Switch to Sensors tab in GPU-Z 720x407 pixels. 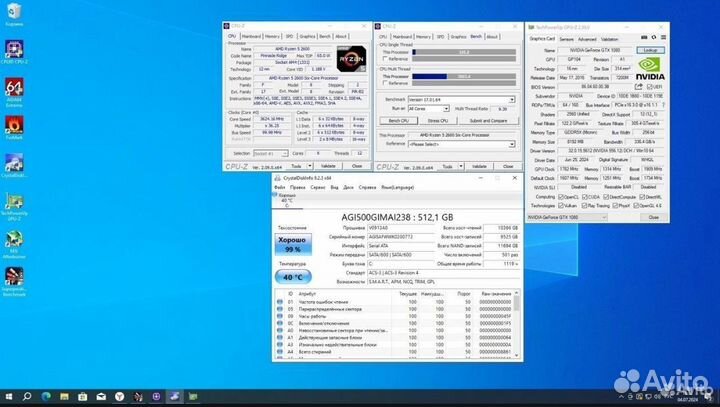tap(567, 40)
